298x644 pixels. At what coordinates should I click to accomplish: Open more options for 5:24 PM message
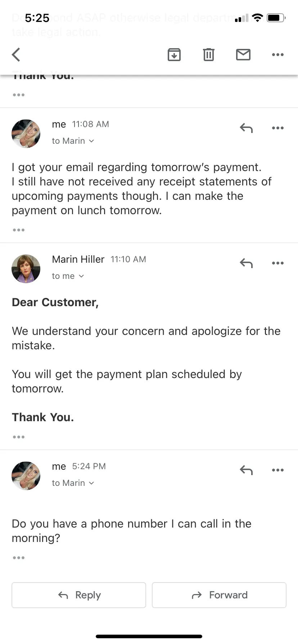278,470
